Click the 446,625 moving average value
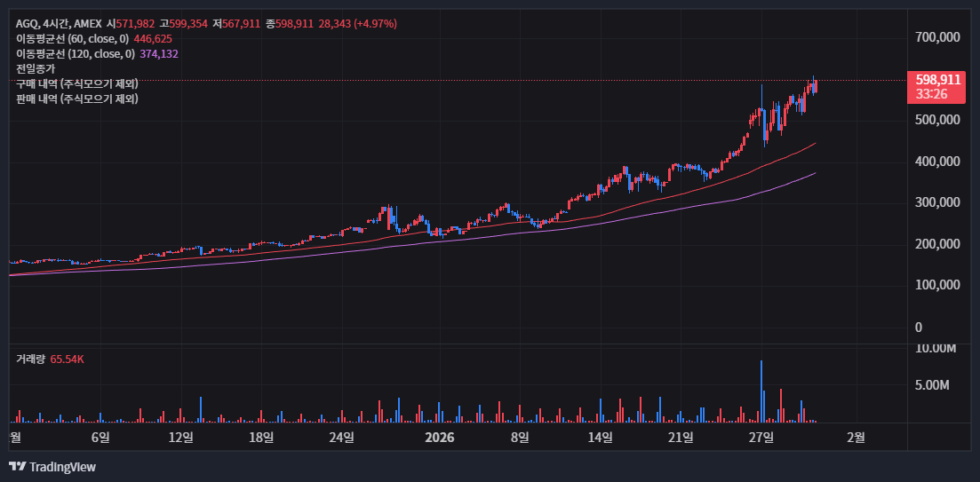Viewport: 980px width, 482px height. click(x=153, y=39)
